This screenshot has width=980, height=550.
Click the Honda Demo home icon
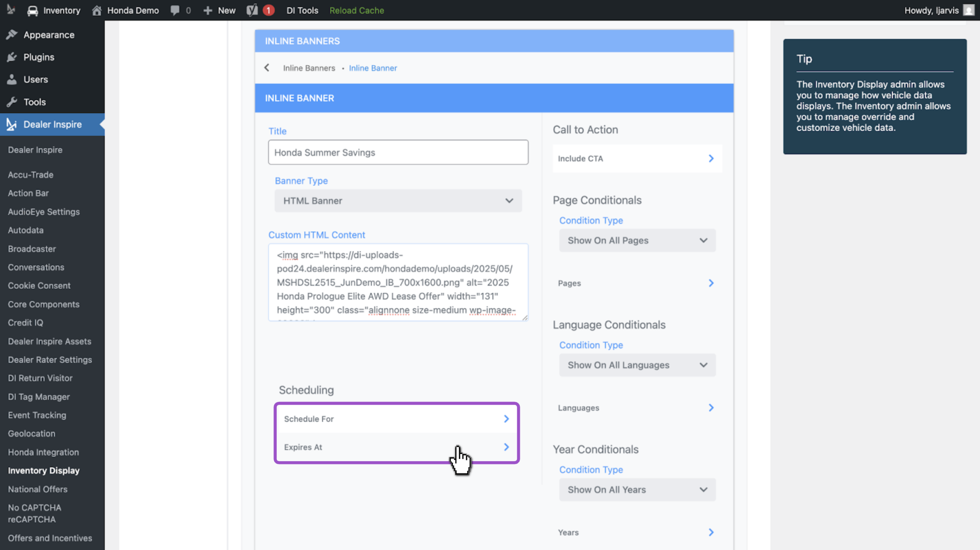97,10
